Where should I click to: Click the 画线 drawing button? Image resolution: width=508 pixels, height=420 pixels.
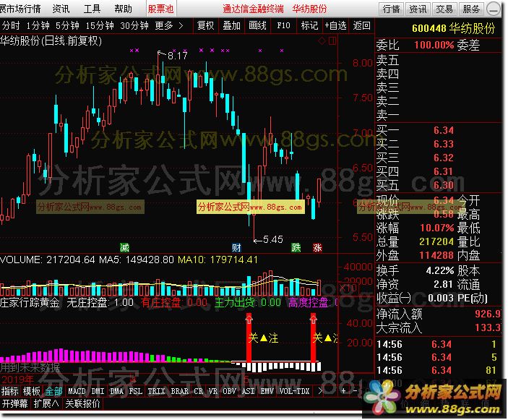[x=257, y=25]
